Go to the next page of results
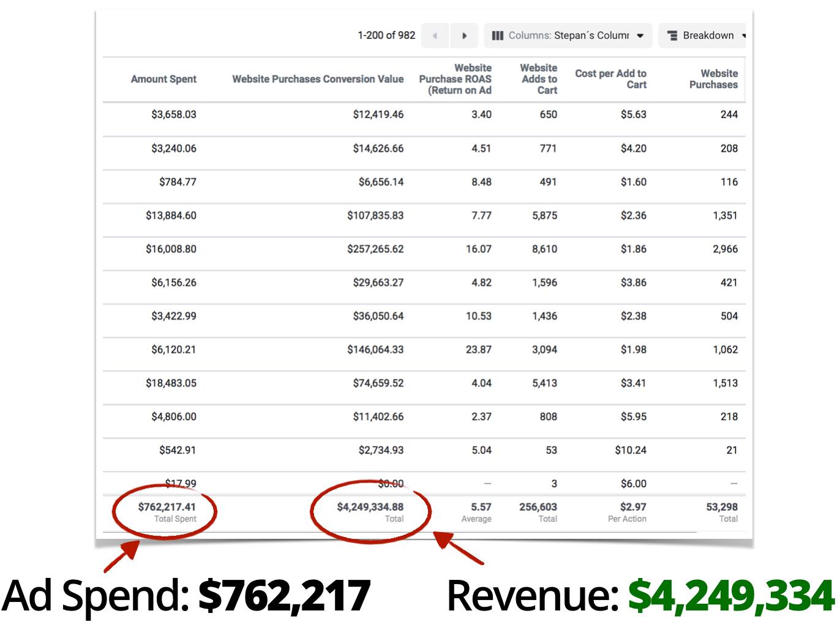 [x=464, y=36]
